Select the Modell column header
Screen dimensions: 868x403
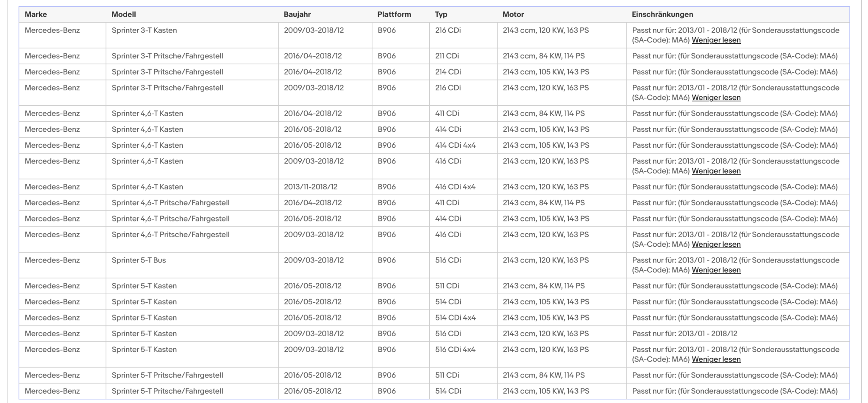[x=124, y=14]
